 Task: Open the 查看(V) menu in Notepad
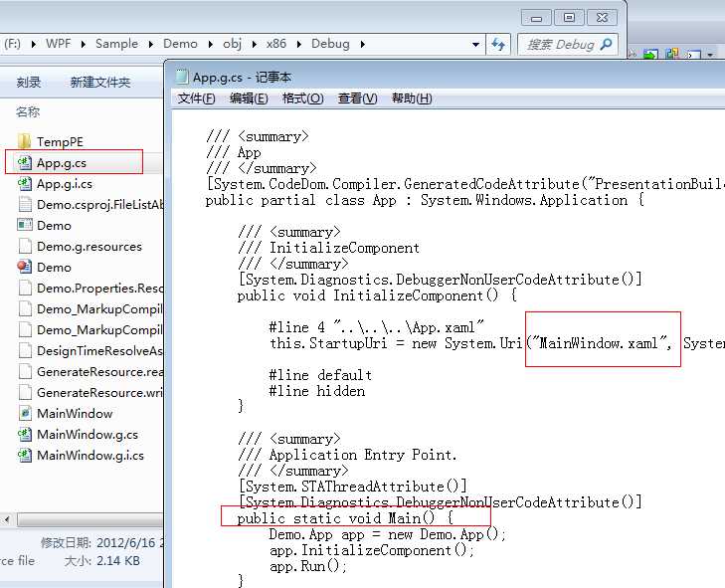pyautogui.click(x=357, y=98)
